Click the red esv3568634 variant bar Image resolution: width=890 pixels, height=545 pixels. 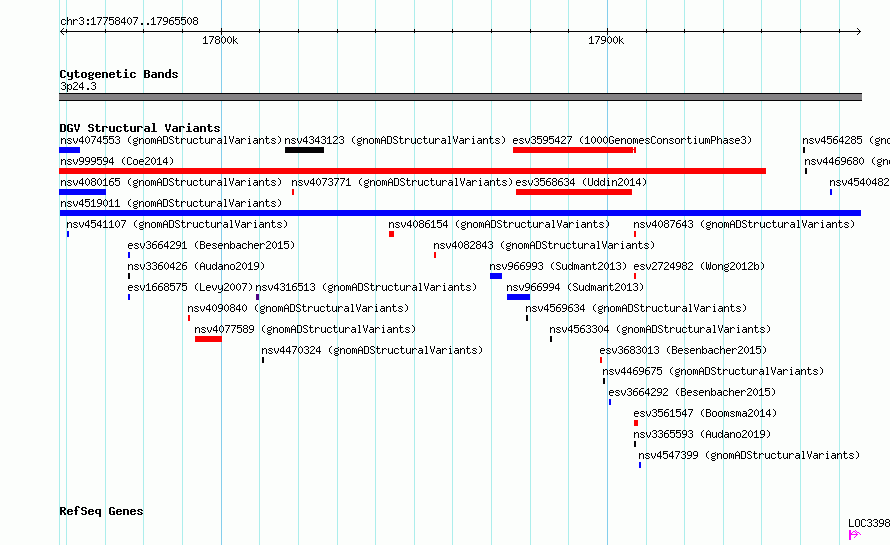click(x=574, y=192)
